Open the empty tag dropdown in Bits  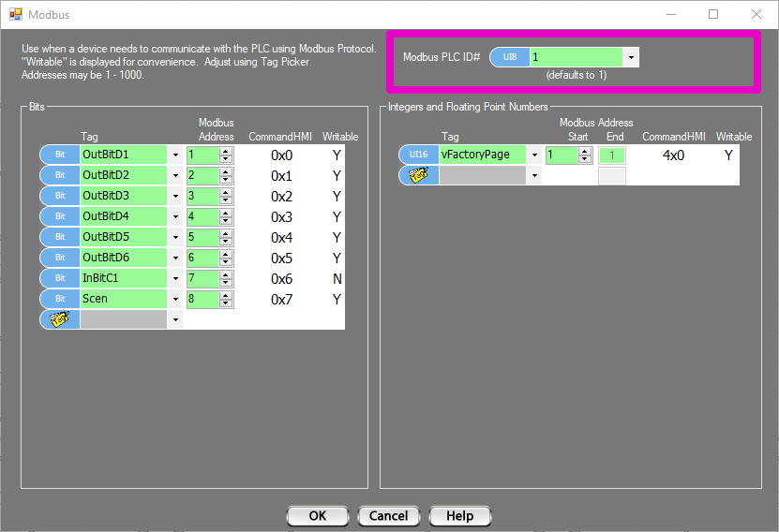coord(175,319)
